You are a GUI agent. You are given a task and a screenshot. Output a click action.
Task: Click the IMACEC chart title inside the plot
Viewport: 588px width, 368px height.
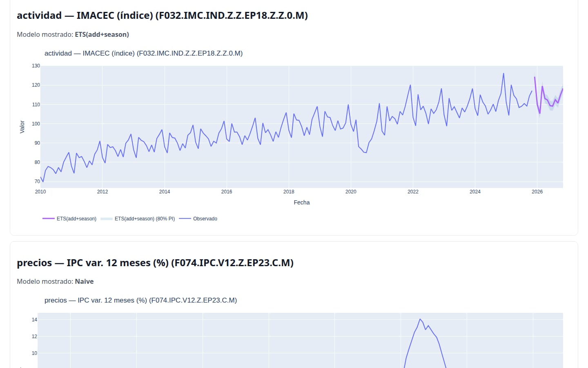pos(143,54)
